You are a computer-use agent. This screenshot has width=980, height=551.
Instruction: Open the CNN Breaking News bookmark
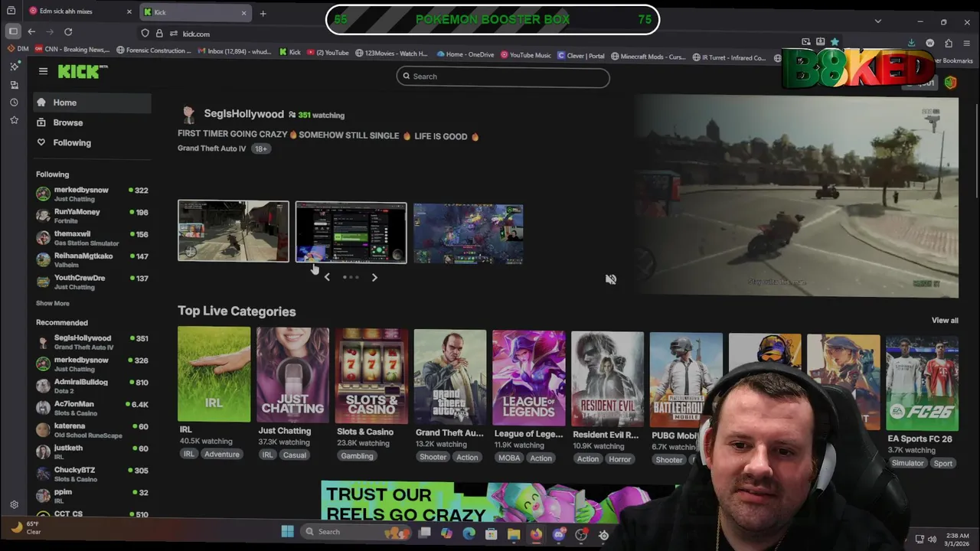click(x=72, y=50)
